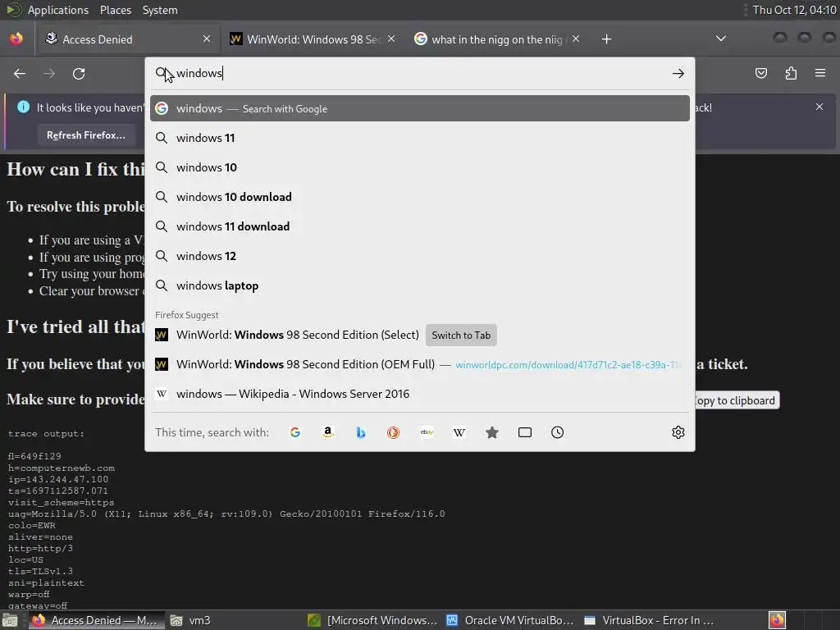The width and height of the screenshot is (840, 630).
Task: Search this time with DuckDuckGo icon
Action: (x=393, y=432)
